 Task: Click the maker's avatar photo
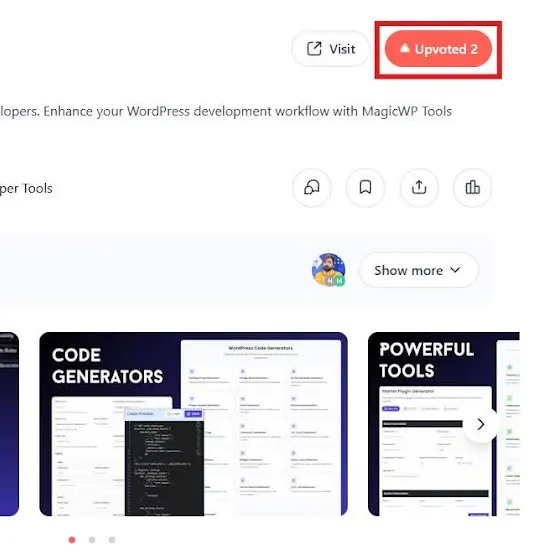coord(328,270)
